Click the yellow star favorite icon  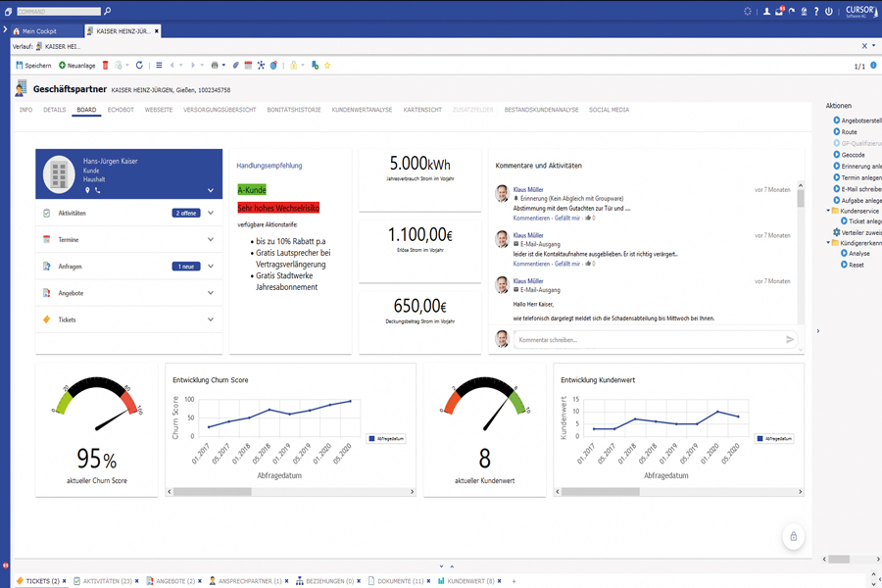[x=326, y=66]
